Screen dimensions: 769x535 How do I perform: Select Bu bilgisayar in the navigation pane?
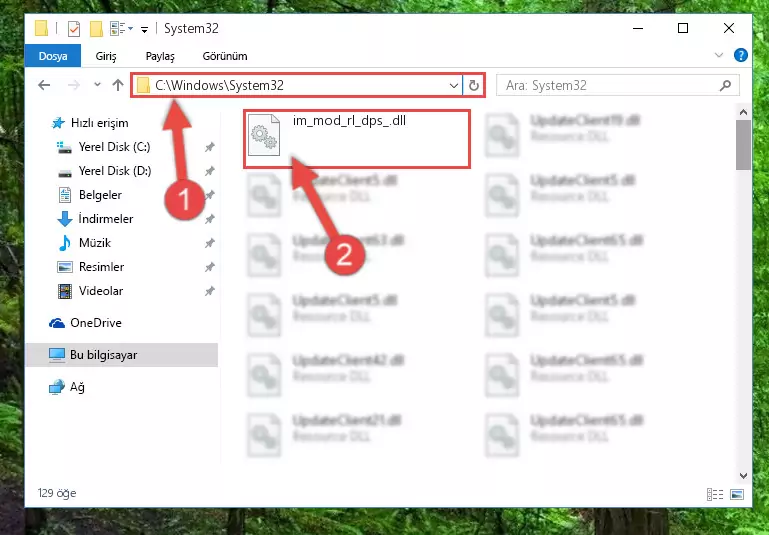click(122, 355)
